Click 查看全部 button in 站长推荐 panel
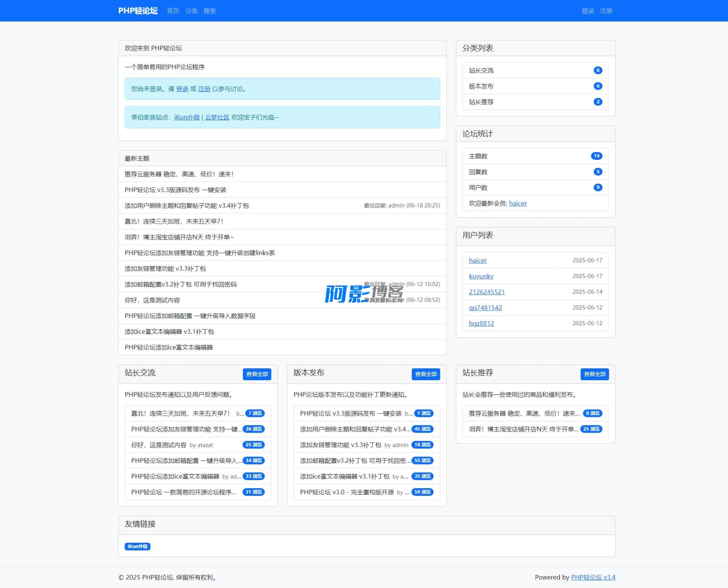728x588 pixels. [x=594, y=374]
